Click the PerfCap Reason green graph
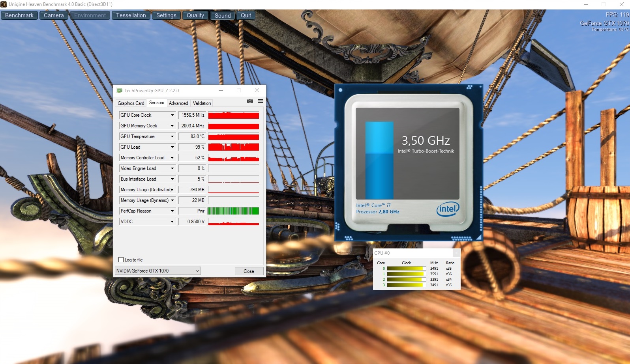Image resolution: width=630 pixels, height=364 pixels. [234, 211]
